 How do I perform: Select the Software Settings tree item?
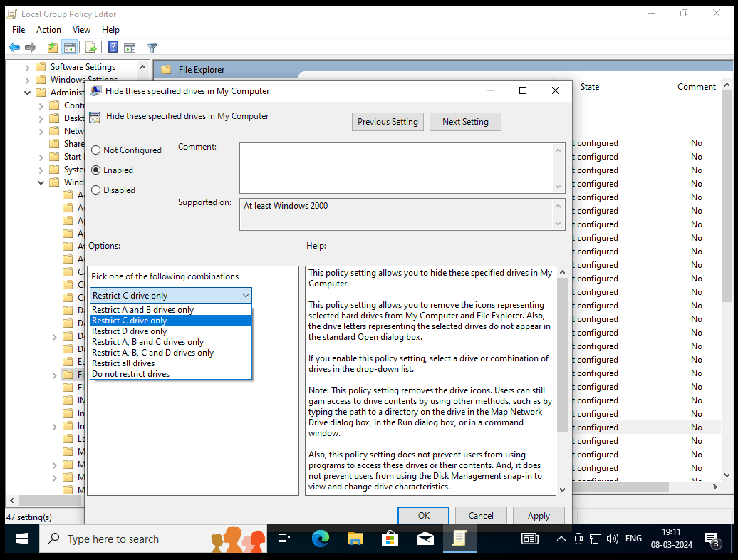pos(83,67)
